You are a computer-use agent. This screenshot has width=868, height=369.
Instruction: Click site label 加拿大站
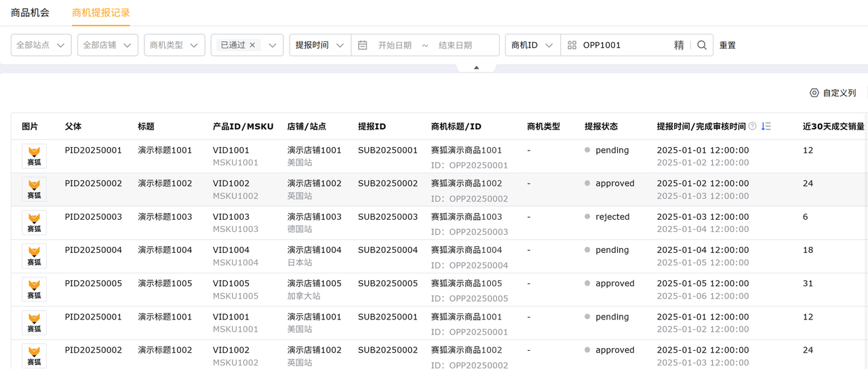pyautogui.click(x=304, y=296)
